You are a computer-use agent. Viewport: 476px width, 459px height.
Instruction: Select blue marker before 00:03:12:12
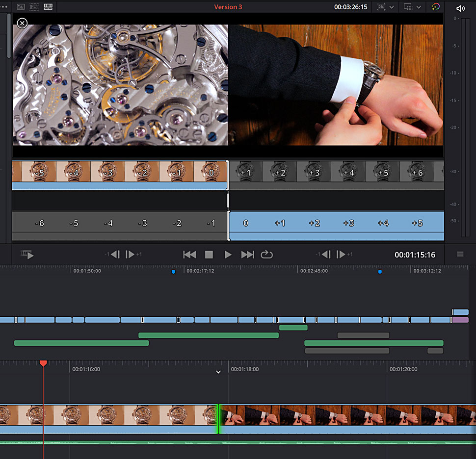380,272
